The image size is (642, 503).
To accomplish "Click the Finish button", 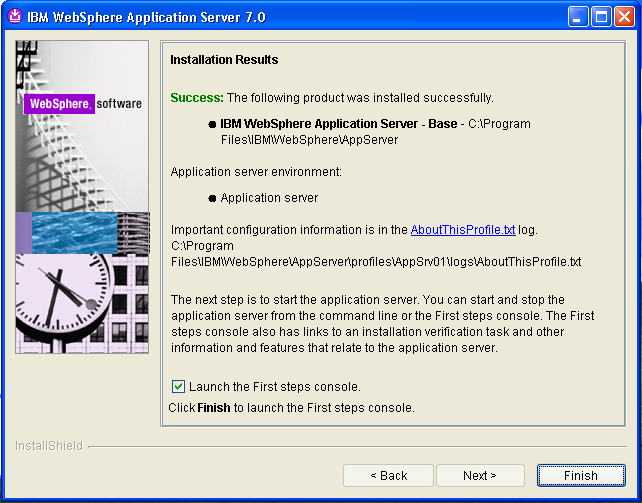I will click(x=581, y=476).
